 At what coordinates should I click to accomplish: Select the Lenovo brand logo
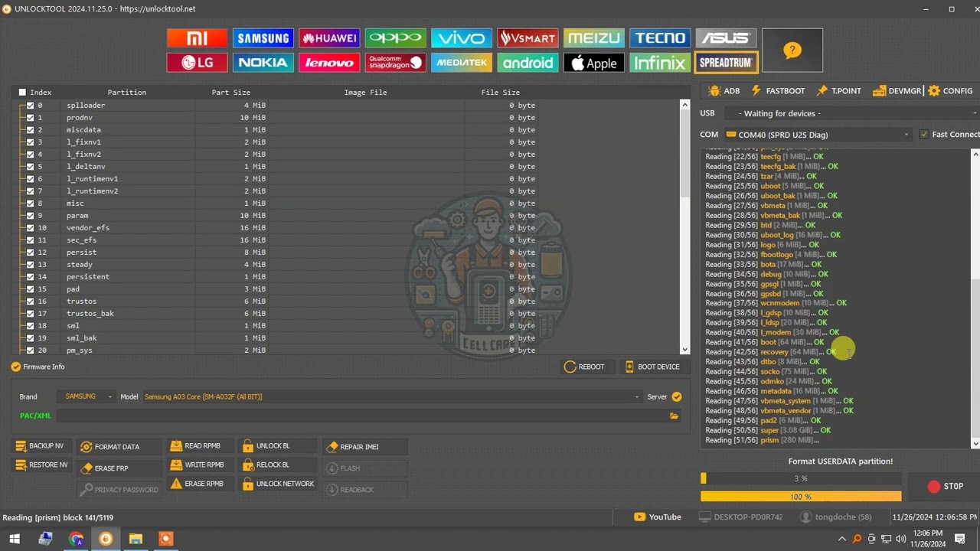click(329, 63)
